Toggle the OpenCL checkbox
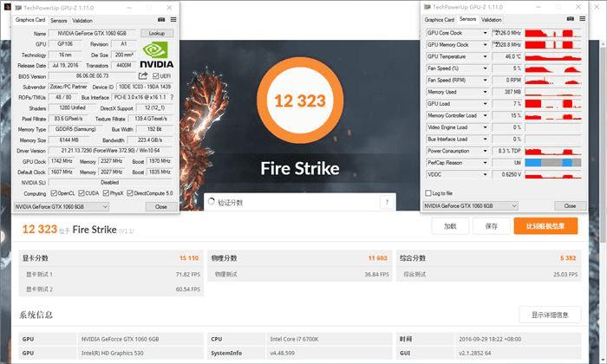This screenshot has width=607, height=364. coord(54,193)
